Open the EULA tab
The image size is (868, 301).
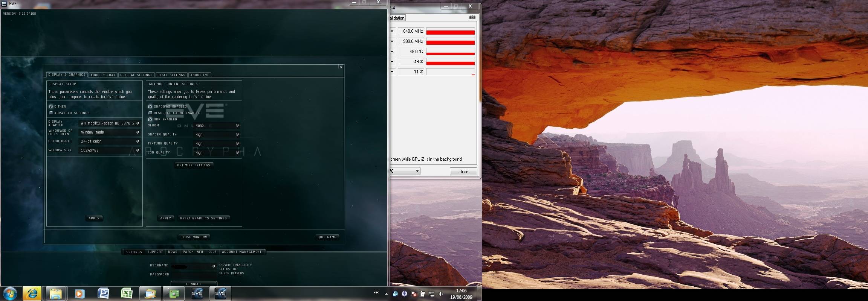[x=212, y=252]
